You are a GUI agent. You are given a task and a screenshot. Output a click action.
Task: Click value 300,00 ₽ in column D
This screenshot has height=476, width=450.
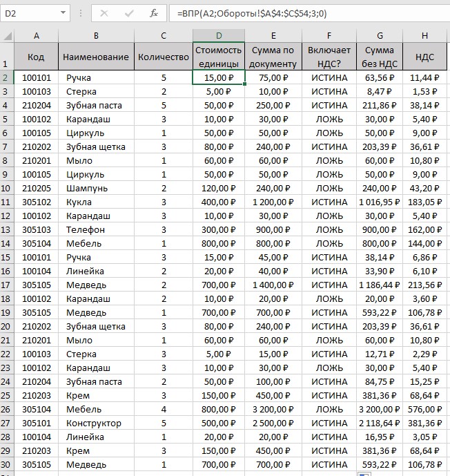[219, 230]
